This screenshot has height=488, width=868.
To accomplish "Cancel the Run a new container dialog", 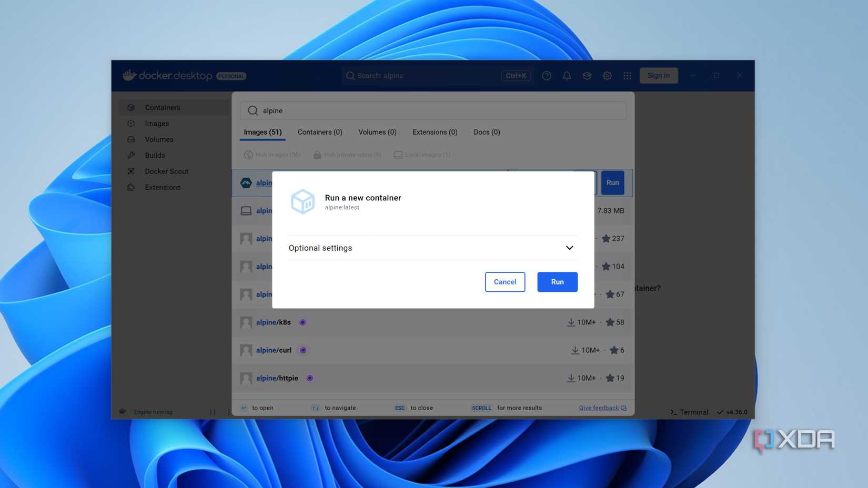I will click(504, 282).
